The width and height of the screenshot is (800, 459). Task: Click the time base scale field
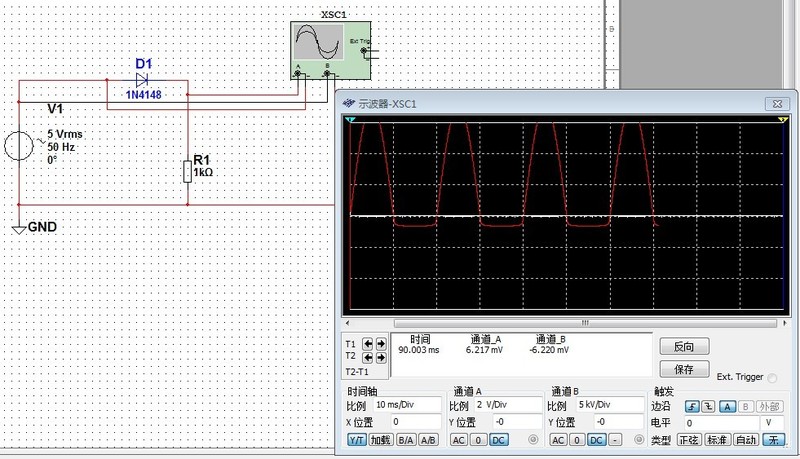[x=406, y=406]
